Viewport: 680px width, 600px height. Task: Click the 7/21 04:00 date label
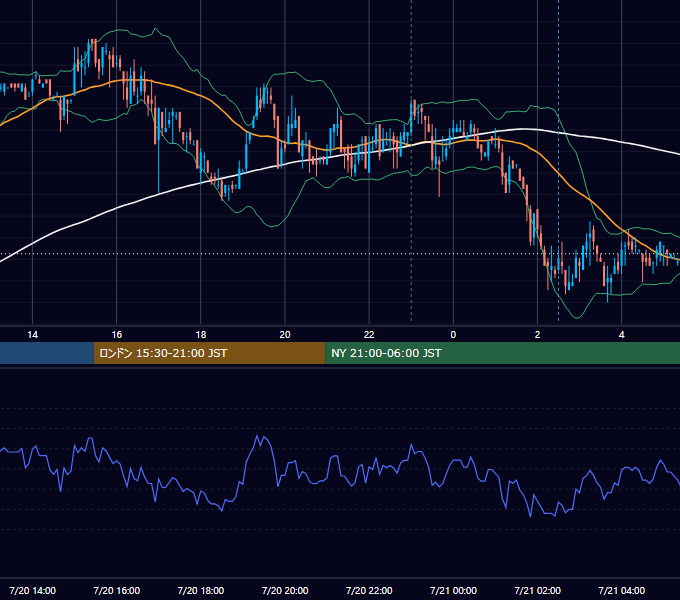[x=621, y=590]
